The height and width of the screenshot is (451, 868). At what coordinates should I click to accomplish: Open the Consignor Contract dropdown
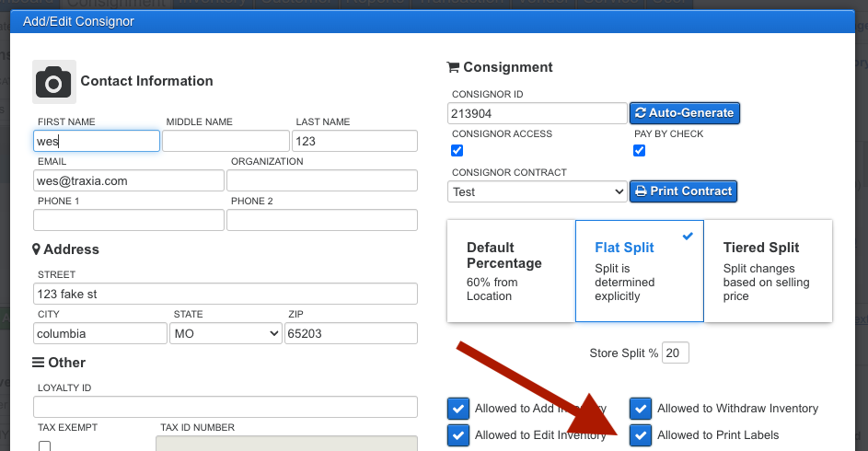(537, 191)
